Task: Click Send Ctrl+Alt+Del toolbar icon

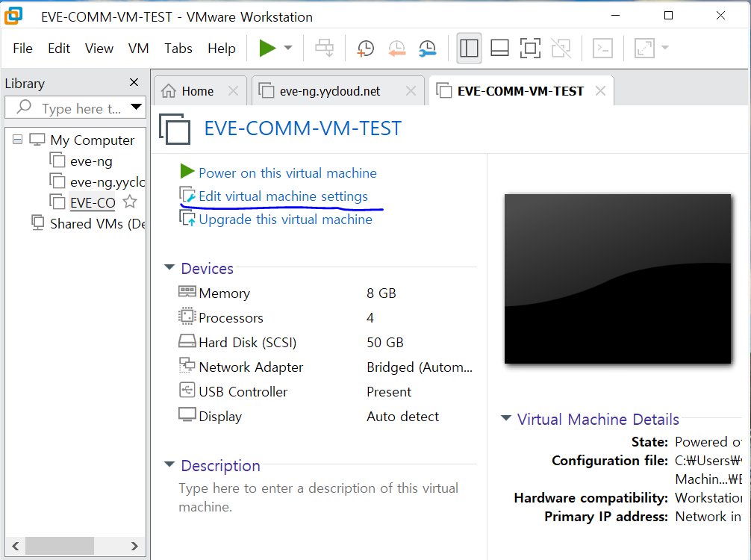Action: point(324,48)
